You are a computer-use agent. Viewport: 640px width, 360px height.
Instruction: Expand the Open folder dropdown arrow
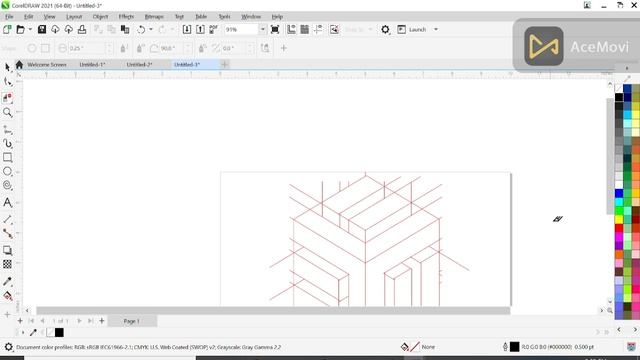coord(30,29)
